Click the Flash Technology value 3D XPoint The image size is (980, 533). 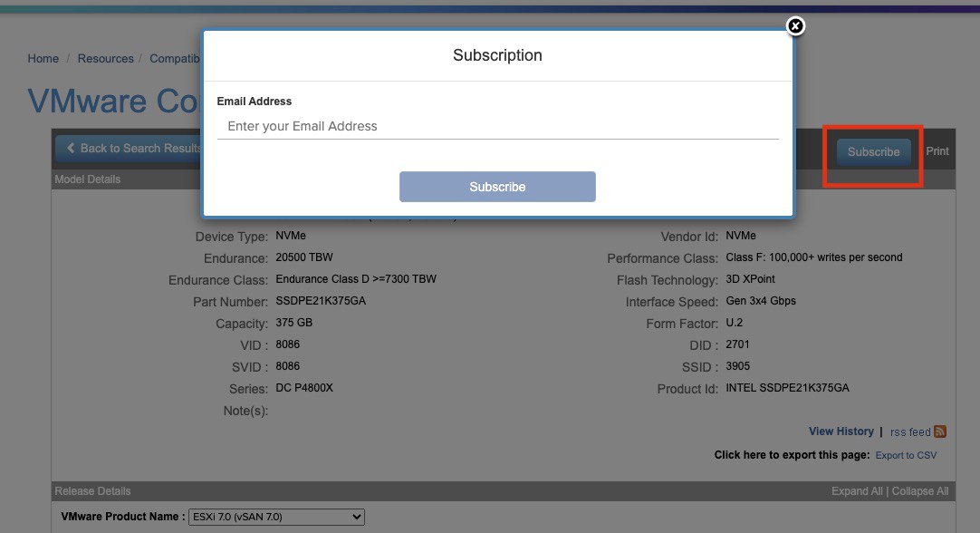(750, 279)
